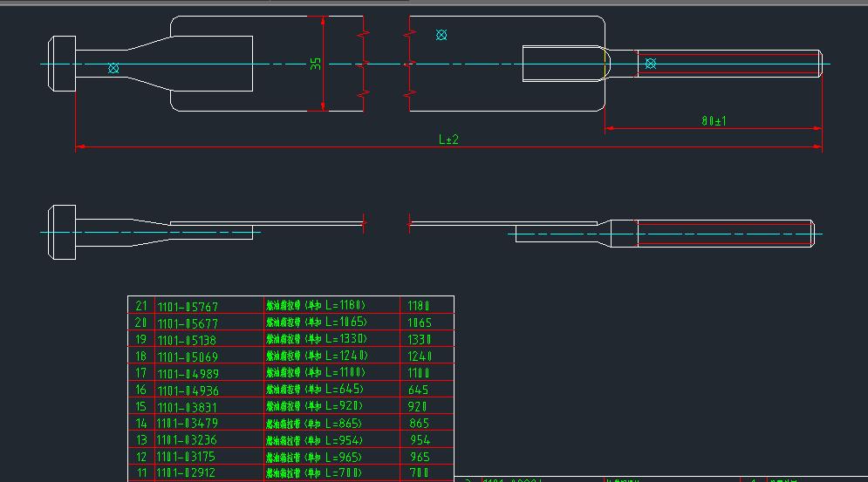Screen dimensions: 868x482
Task: Select part number 1101-03479 in row 14
Action: 188,424
